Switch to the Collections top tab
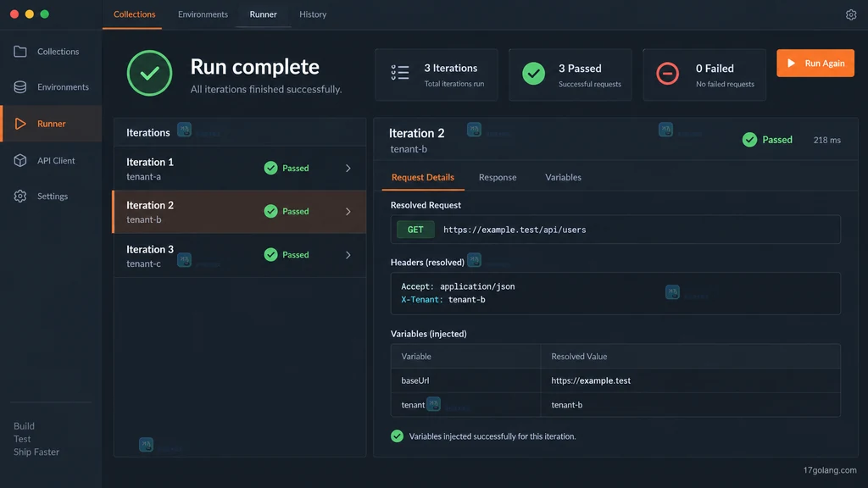The height and width of the screenshot is (488, 868). (135, 14)
